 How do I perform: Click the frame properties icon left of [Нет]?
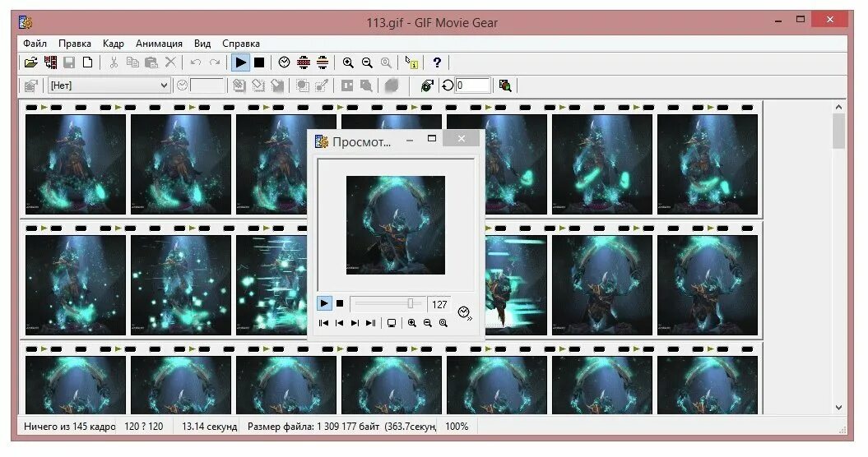coord(31,85)
